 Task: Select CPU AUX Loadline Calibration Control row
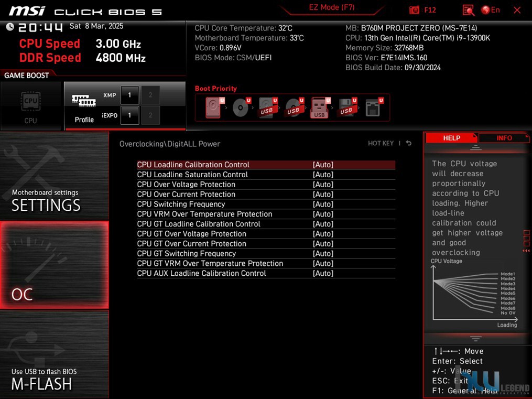point(266,273)
